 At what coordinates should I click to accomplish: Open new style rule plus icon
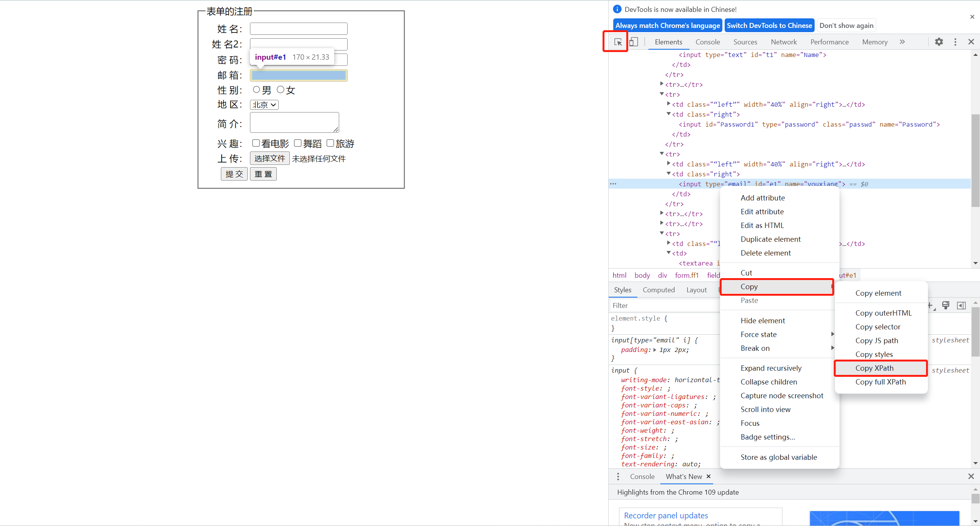pos(930,305)
